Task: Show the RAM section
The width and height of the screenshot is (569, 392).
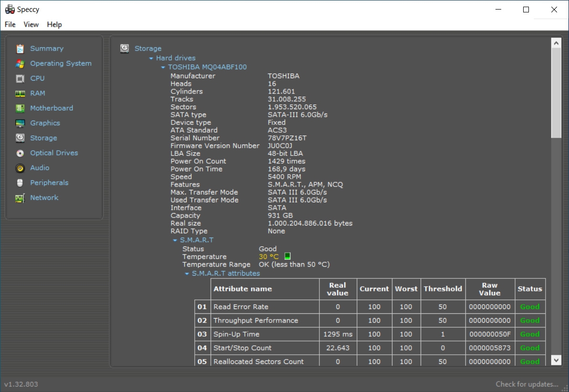Action: coord(38,93)
